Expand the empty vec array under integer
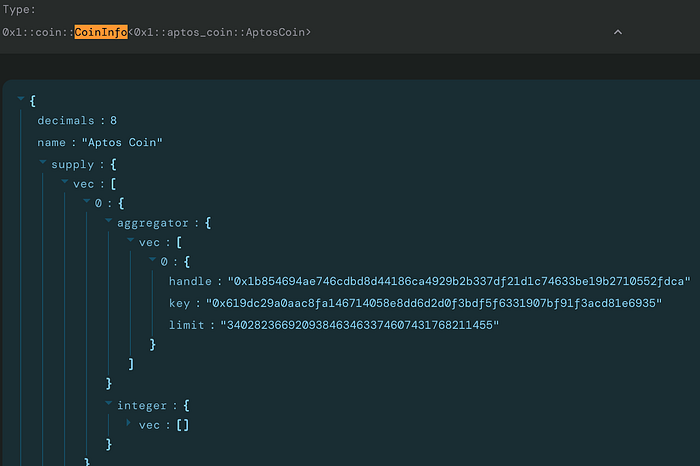Image resolution: width=700 pixels, height=466 pixels. [x=129, y=422]
